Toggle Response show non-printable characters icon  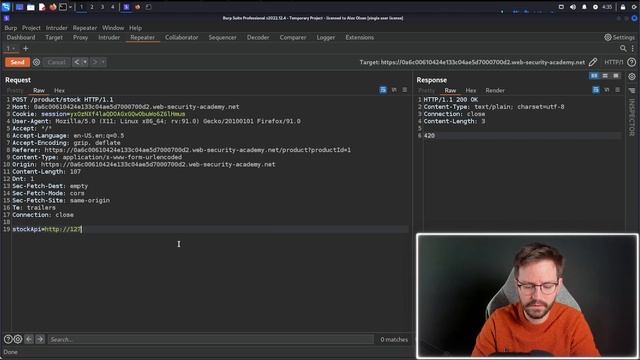(607, 90)
